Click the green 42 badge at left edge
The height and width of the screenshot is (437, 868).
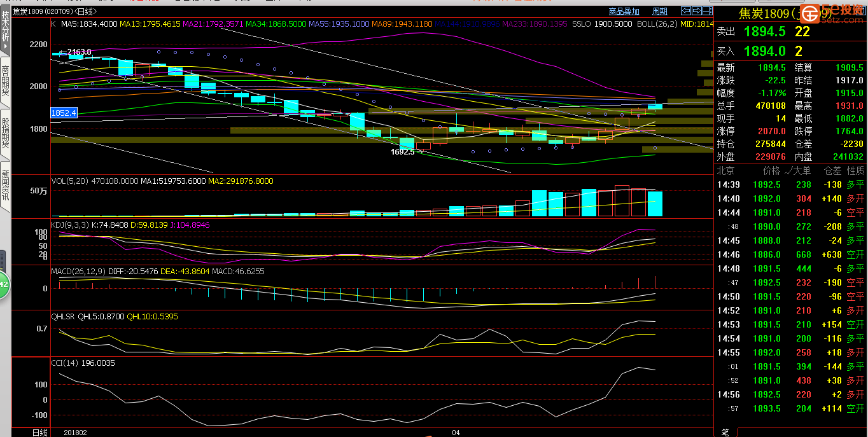3,285
